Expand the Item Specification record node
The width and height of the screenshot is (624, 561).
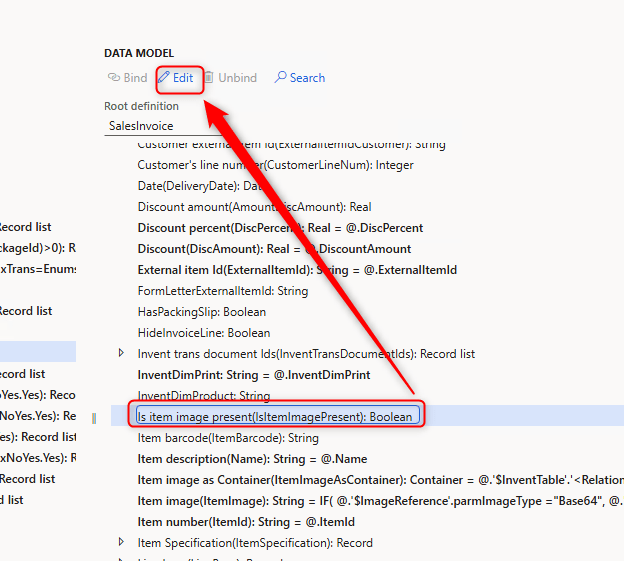122,542
